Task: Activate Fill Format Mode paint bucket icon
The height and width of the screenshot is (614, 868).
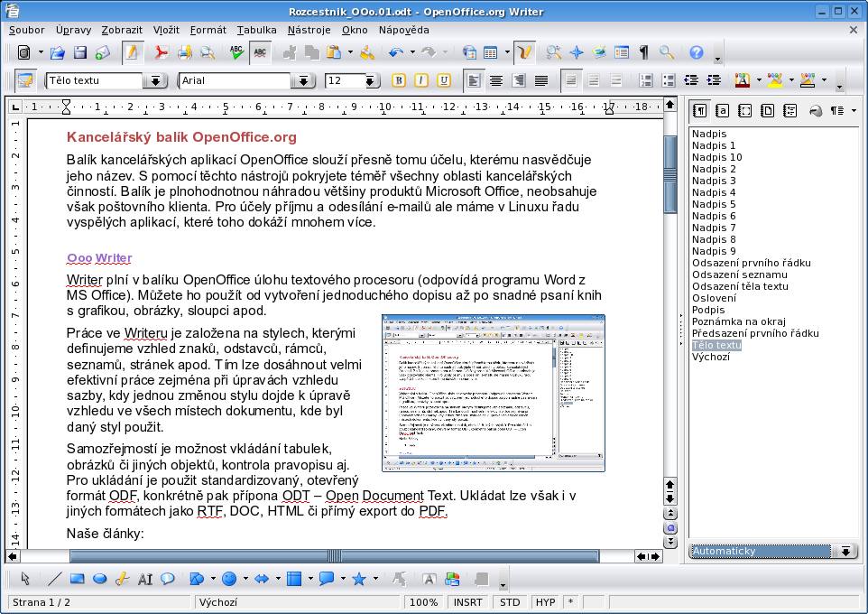Action: [816, 111]
